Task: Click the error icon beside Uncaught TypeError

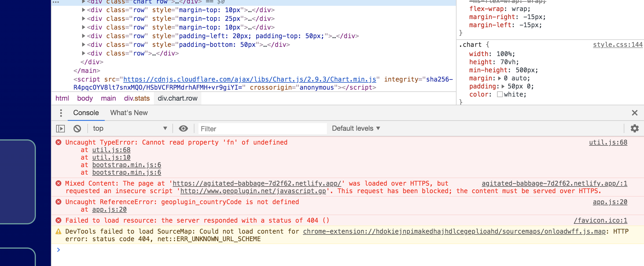Action: (58, 142)
